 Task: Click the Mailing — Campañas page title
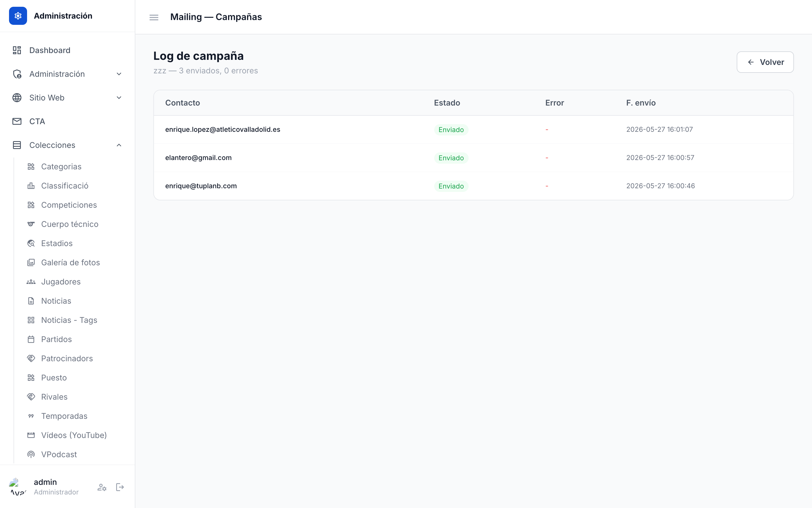216,17
